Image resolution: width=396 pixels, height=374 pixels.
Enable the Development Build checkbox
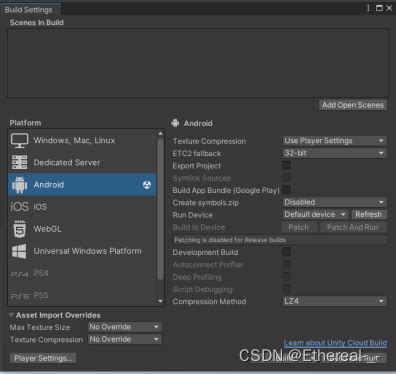(286, 252)
